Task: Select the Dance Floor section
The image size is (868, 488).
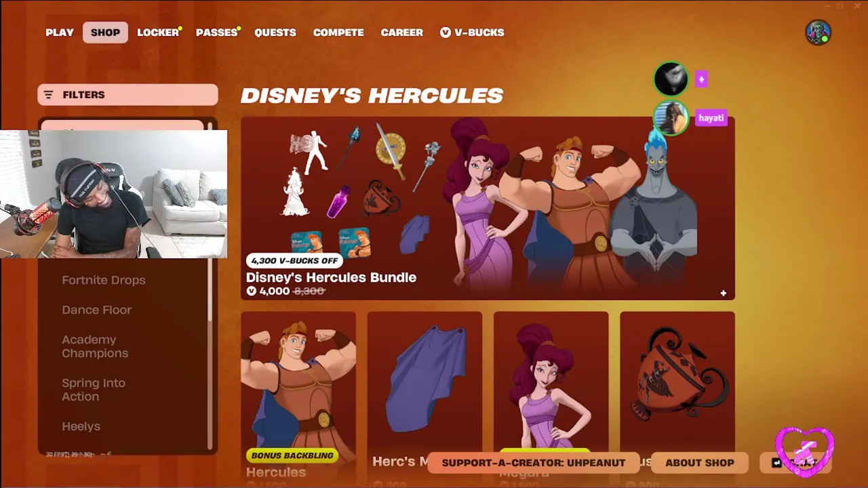Action: tap(97, 310)
